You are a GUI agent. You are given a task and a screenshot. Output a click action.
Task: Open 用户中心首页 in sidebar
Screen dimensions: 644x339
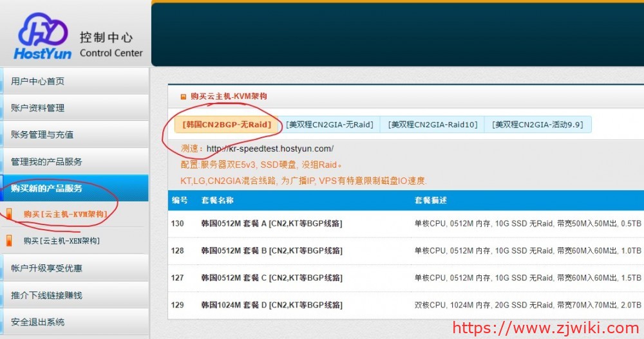pos(37,81)
